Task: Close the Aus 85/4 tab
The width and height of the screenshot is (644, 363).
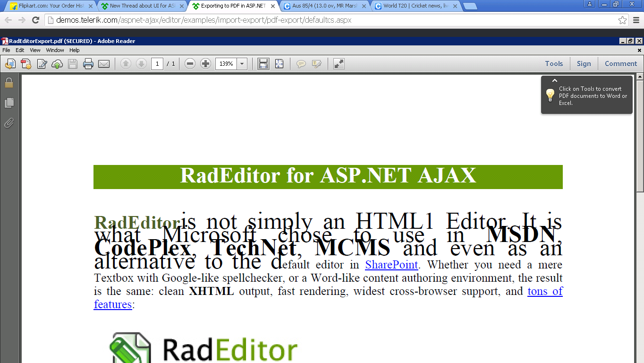Action: click(x=364, y=6)
